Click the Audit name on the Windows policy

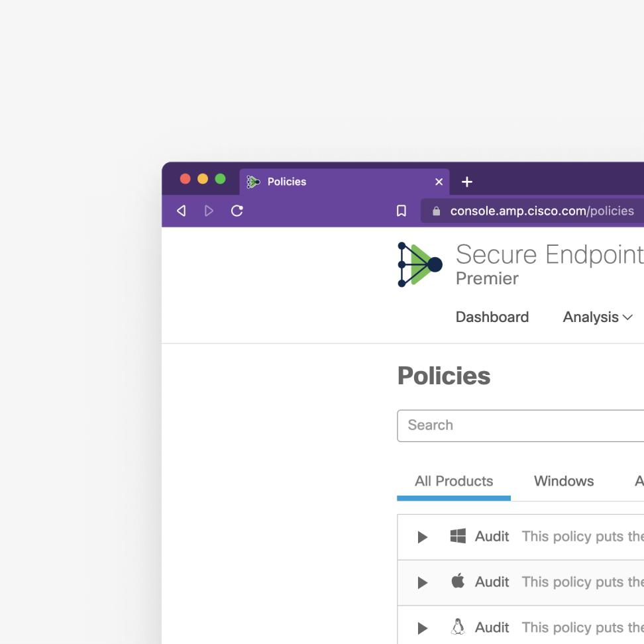tap(492, 536)
